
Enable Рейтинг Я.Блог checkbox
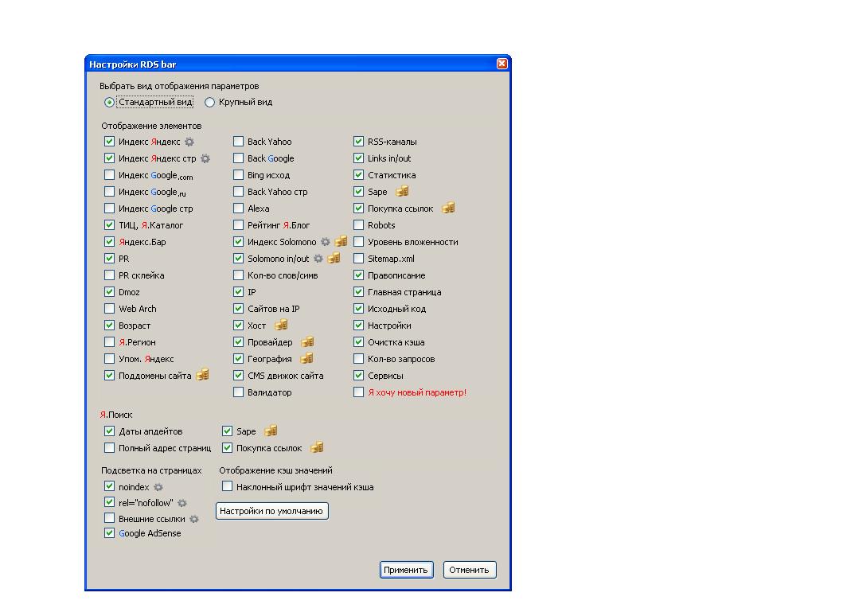(238, 225)
